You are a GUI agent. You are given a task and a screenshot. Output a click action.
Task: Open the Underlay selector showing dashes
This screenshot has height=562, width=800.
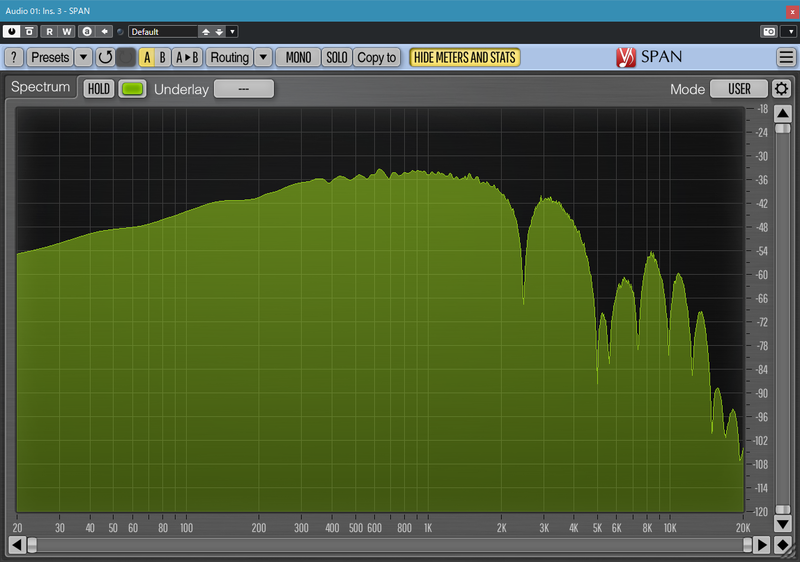pos(244,89)
